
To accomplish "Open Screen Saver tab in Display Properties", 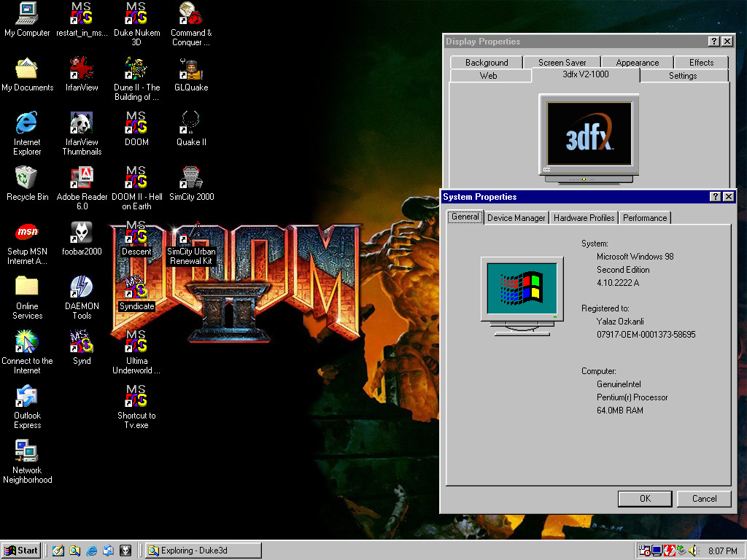I will pyautogui.click(x=562, y=63).
